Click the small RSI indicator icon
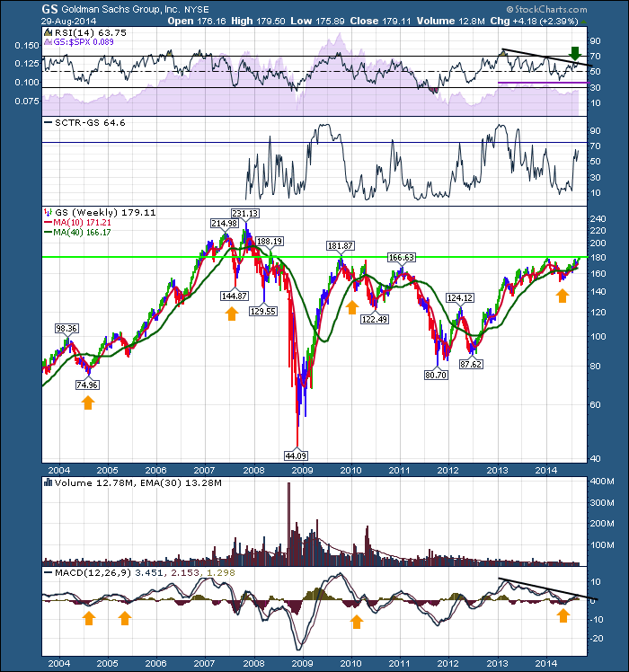The height and width of the screenshot is (672, 629). coord(48,33)
